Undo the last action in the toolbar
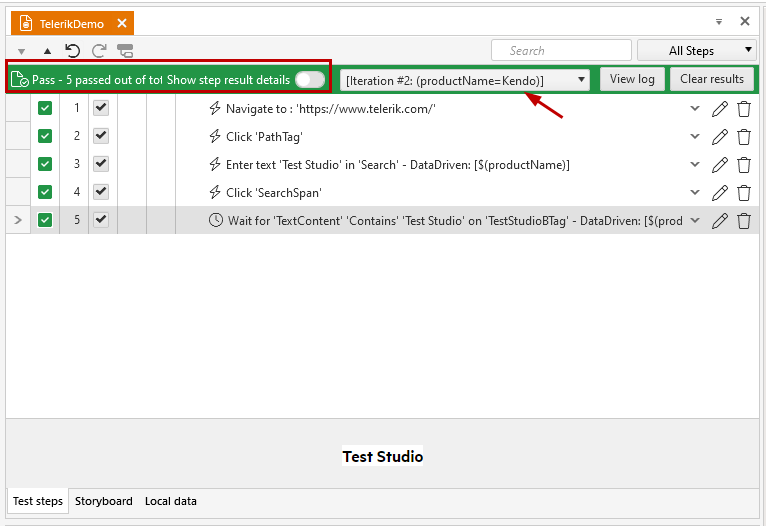The height and width of the screenshot is (526, 766). (x=72, y=50)
